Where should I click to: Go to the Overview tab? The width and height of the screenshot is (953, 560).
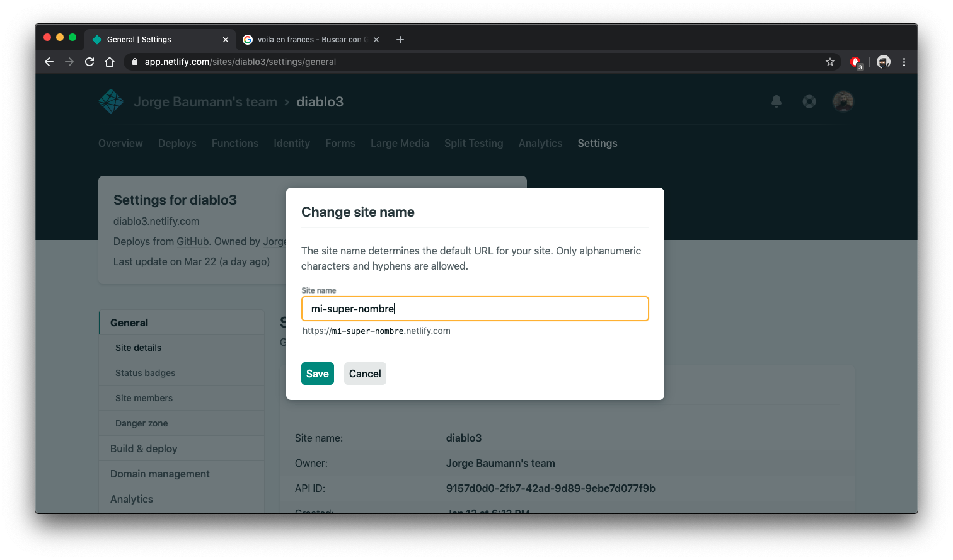click(120, 143)
